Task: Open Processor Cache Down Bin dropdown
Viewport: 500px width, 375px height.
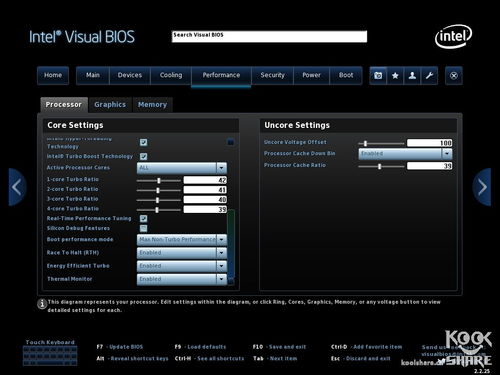Action: [x=405, y=154]
